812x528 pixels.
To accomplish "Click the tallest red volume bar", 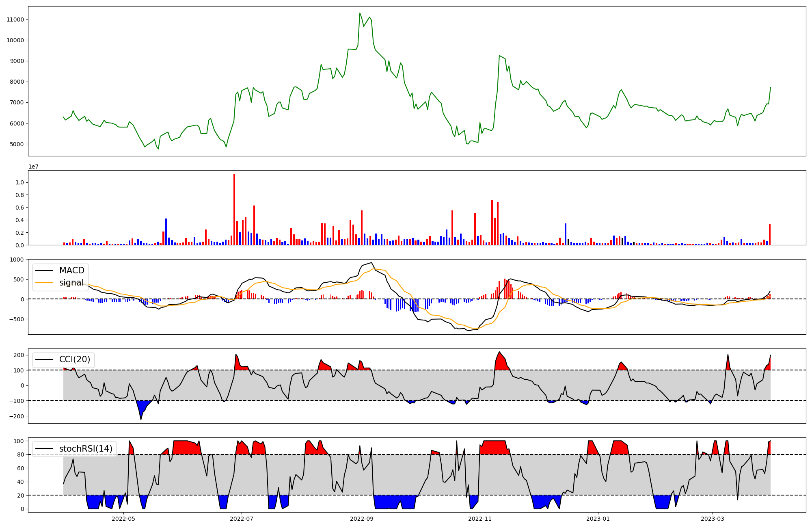I will coord(234,209).
